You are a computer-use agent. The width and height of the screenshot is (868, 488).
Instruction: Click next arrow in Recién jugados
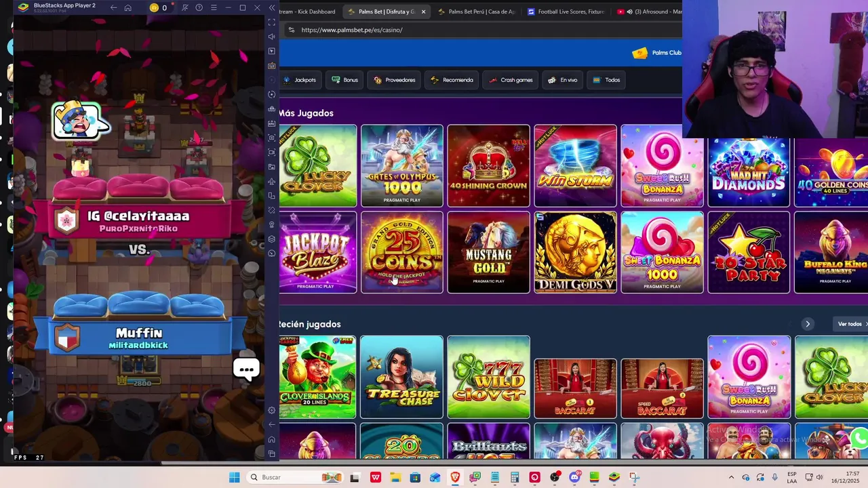[x=808, y=324]
